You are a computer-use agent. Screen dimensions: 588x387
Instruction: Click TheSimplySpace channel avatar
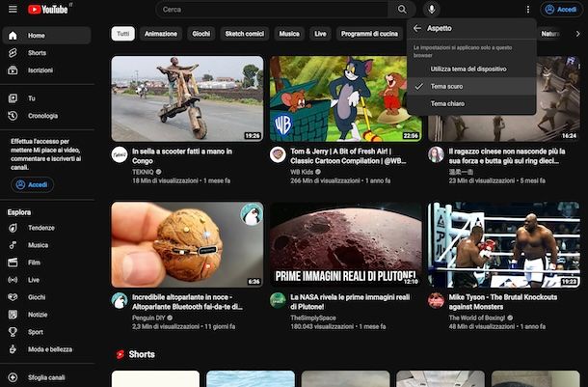point(278,301)
